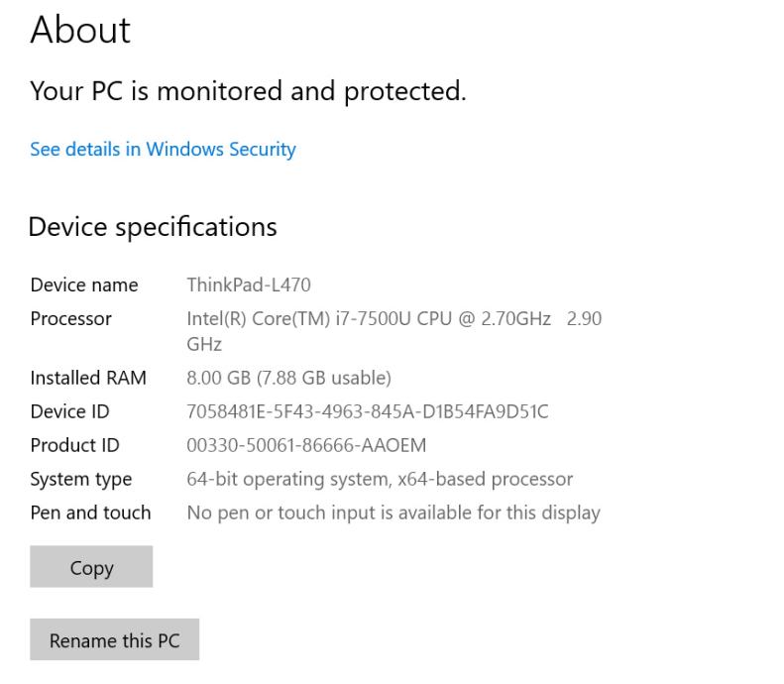Select the 'No pen or touch input' text
This screenshot has height=684, width=784.
[x=393, y=513]
